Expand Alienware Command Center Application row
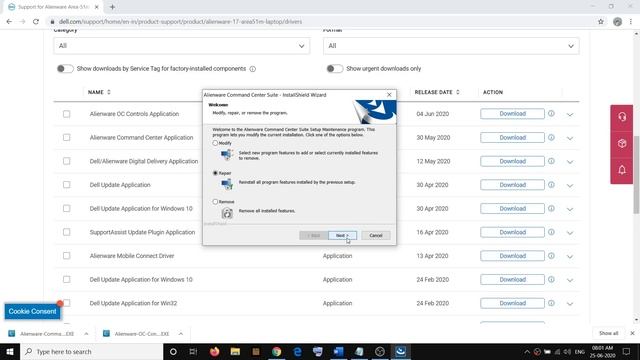Image resolution: width=640 pixels, height=360 pixels. [x=570, y=138]
